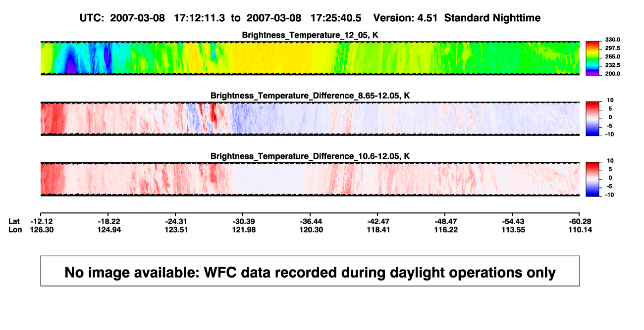The width and height of the screenshot is (644, 330).
Task: Click the No image available WFC message box
Action: tap(310, 271)
